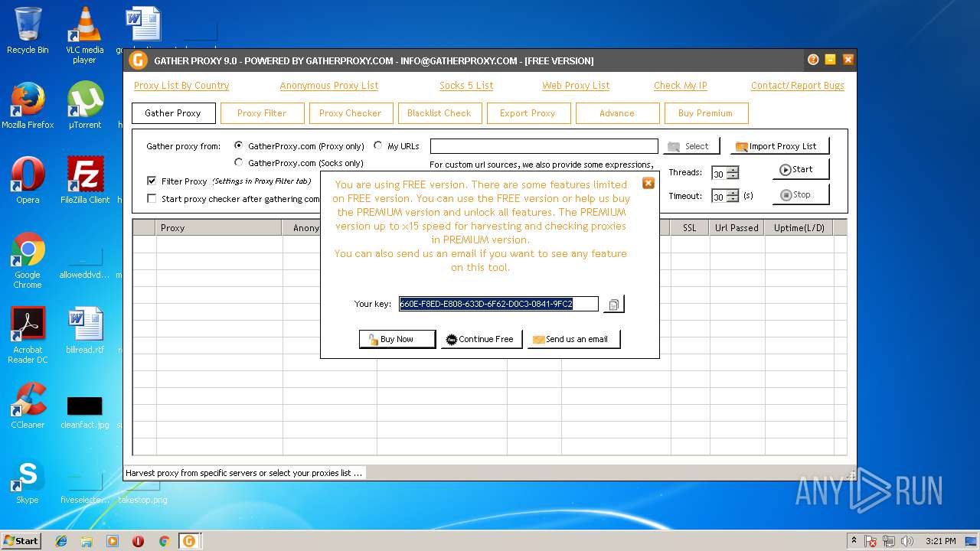Open Web Proxy List link

(576, 86)
